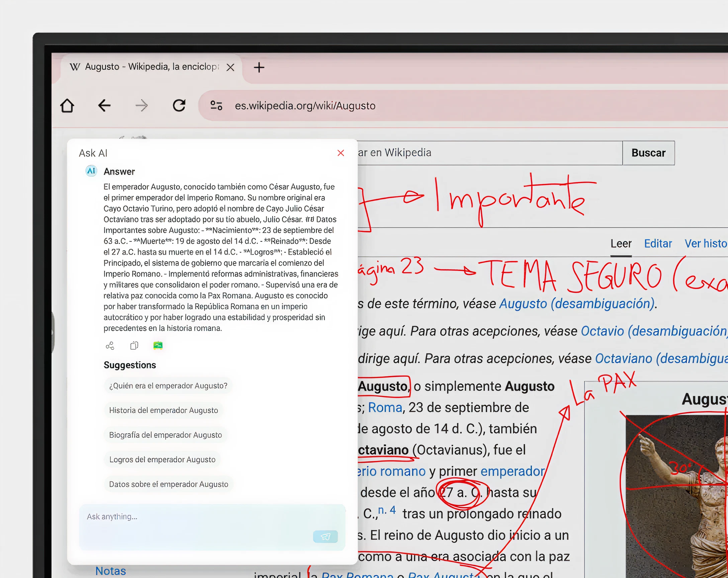This screenshot has width=728, height=578.
Task: Copy the AI answer using the copy icon
Action: (x=134, y=346)
